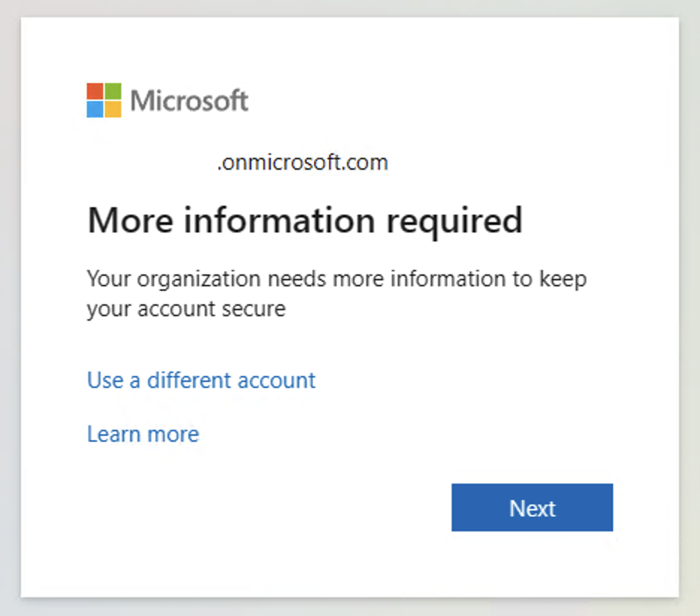Open the 'Learn more' link

[x=143, y=434]
